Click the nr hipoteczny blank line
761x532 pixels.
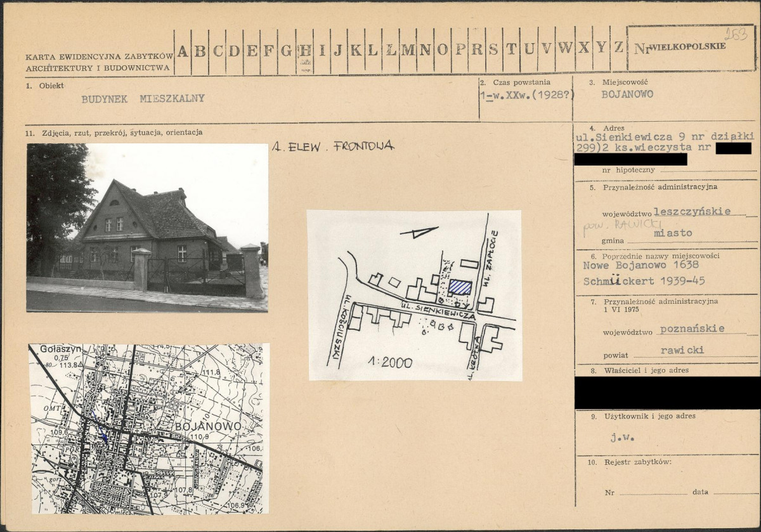tap(709, 170)
